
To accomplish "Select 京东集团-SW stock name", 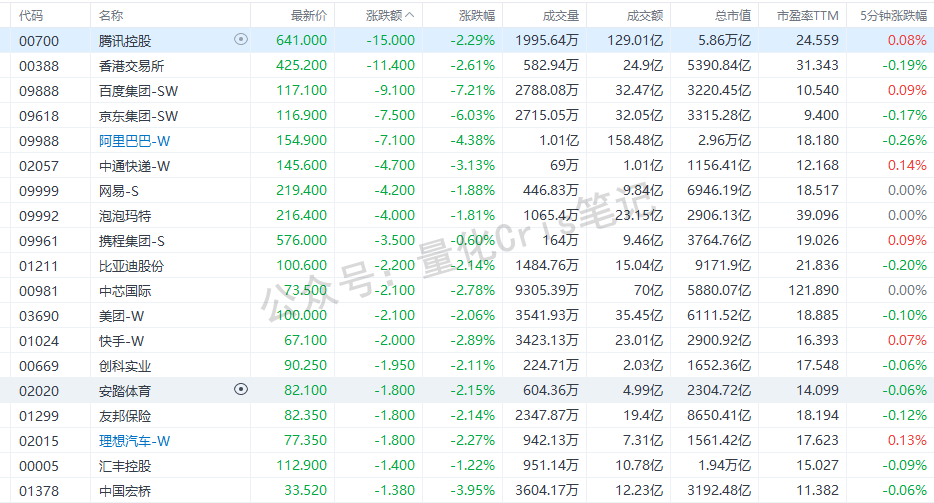I will tap(139, 116).
